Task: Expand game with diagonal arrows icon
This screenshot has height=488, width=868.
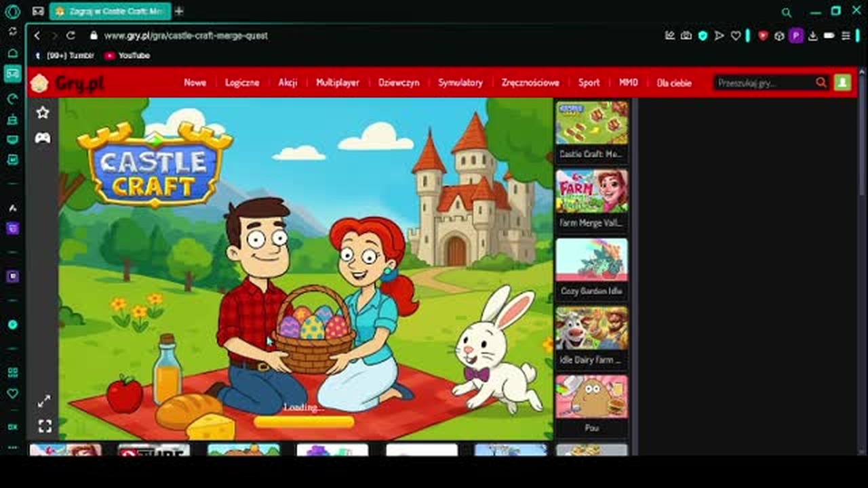Action: (44, 401)
